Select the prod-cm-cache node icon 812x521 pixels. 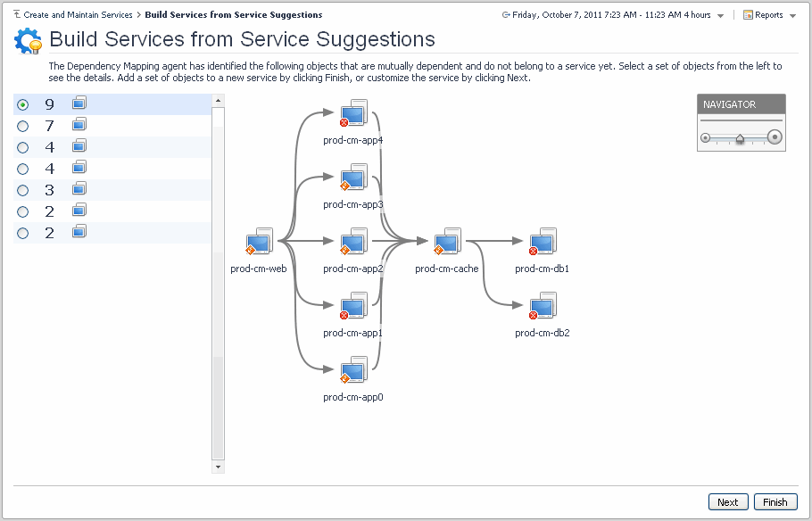pyautogui.click(x=447, y=242)
